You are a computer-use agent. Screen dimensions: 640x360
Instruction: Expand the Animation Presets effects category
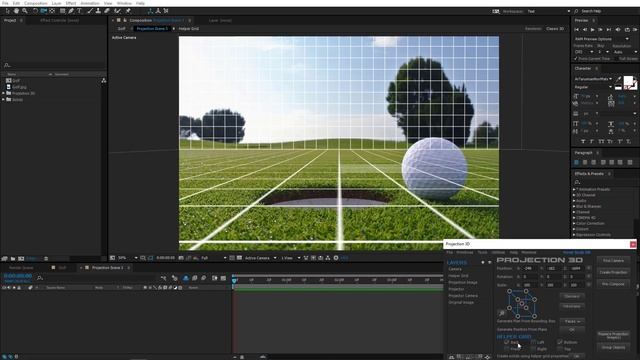(x=574, y=189)
